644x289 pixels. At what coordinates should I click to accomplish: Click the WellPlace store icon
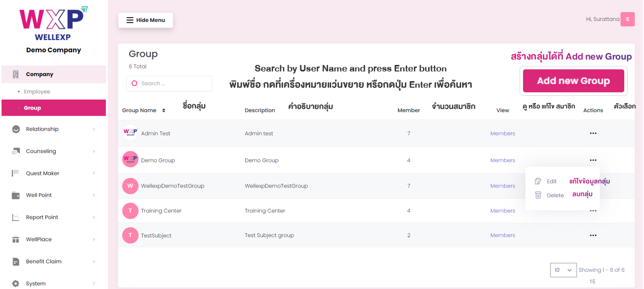tap(16, 239)
